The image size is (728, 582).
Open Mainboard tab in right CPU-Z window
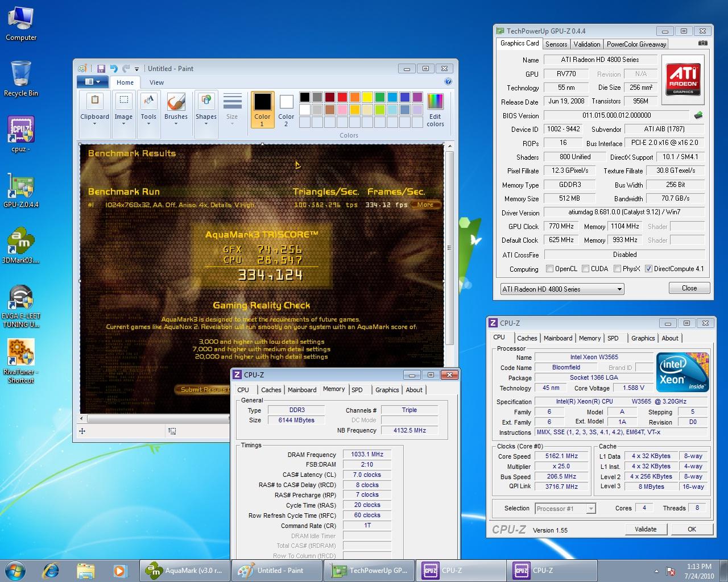click(x=558, y=338)
